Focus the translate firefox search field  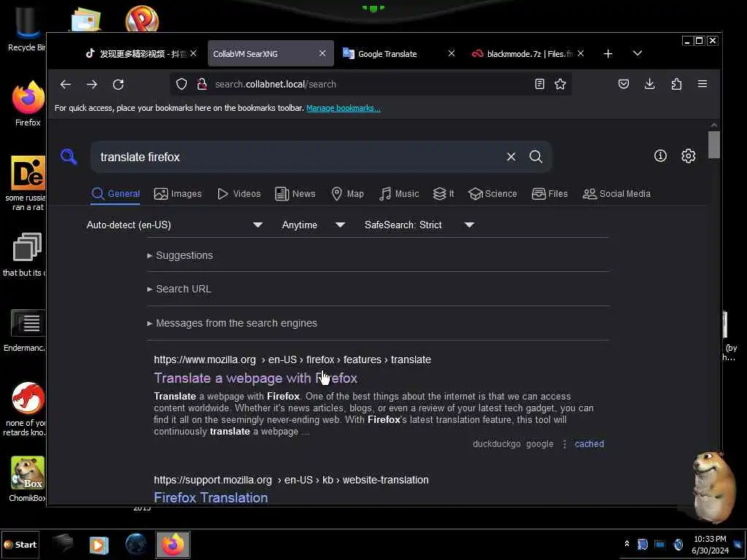click(x=298, y=157)
